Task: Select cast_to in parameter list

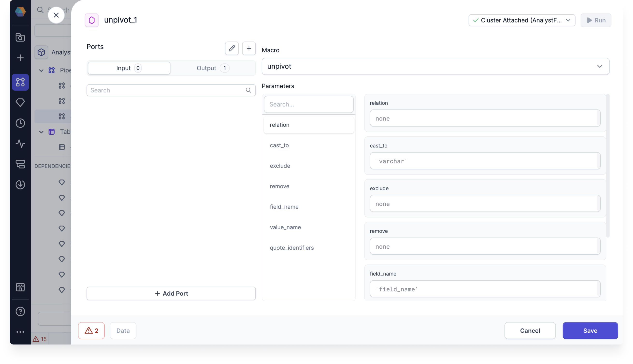Action: tap(279, 145)
